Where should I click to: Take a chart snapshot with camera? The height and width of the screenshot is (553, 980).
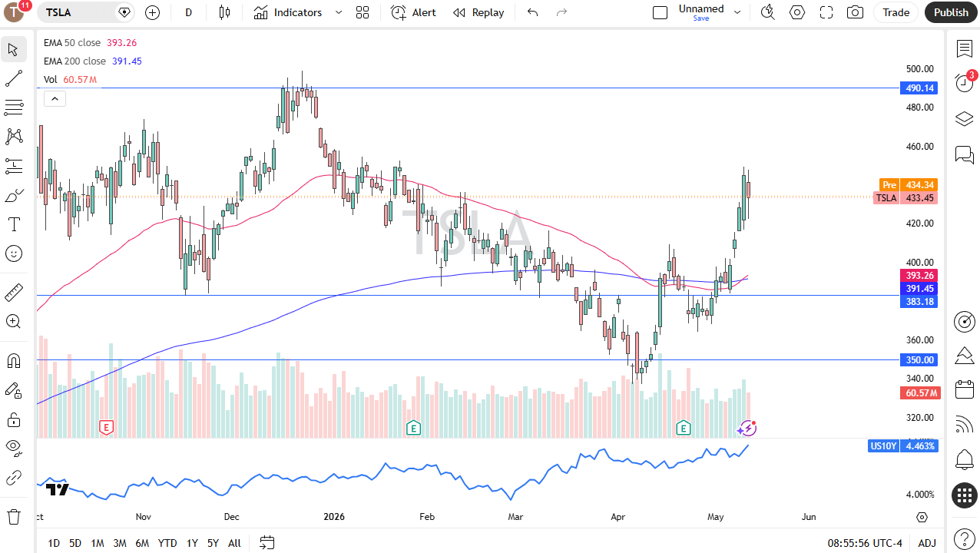click(855, 12)
